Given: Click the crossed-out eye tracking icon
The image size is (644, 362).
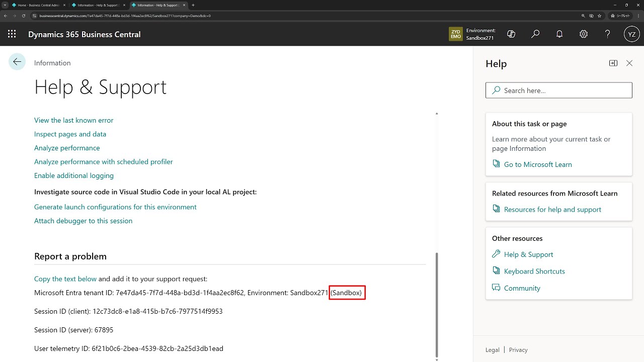Looking at the screenshot, I should tap(591, 16).
